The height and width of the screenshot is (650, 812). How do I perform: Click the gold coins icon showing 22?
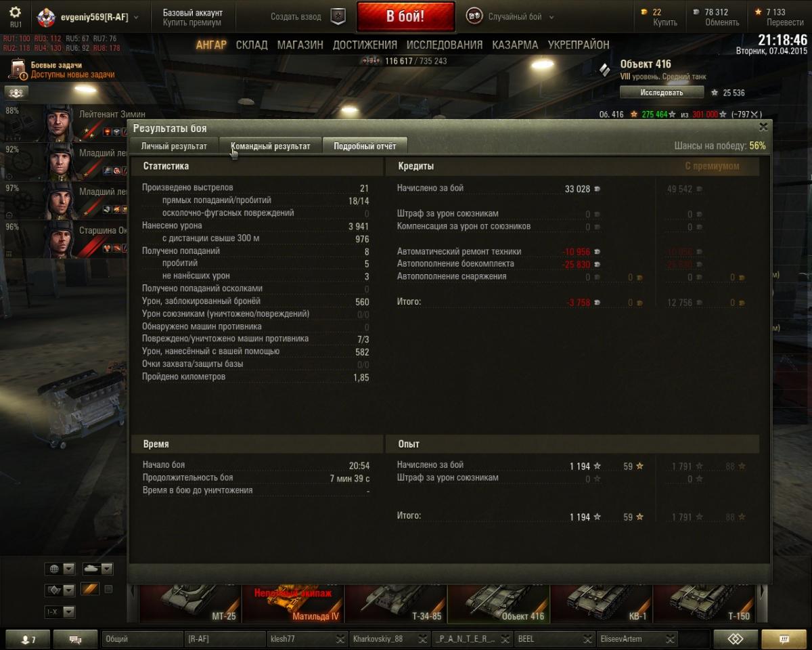coord(644,12)
